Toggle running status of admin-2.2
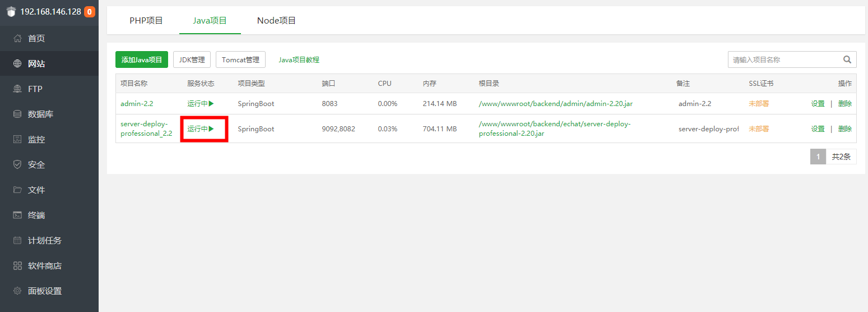Image resolution: width=868 pixels, height=312 pixels. (201, 104)
